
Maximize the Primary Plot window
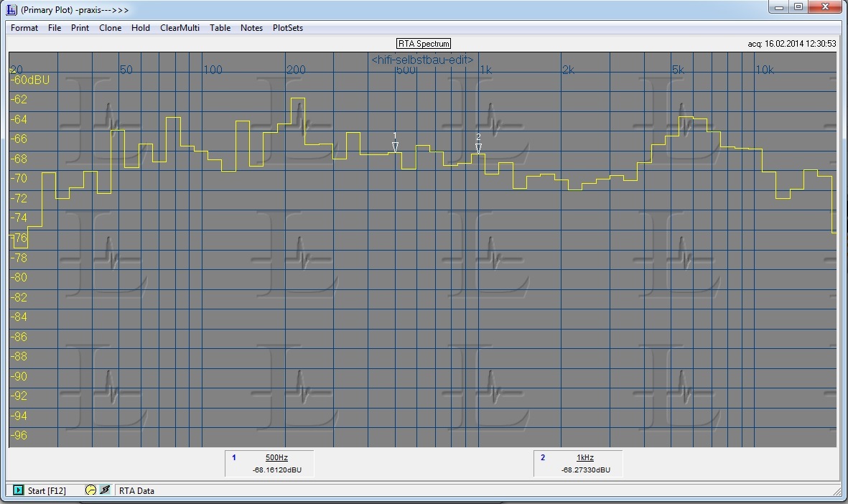pyautogui.click(x=798, y=7)
